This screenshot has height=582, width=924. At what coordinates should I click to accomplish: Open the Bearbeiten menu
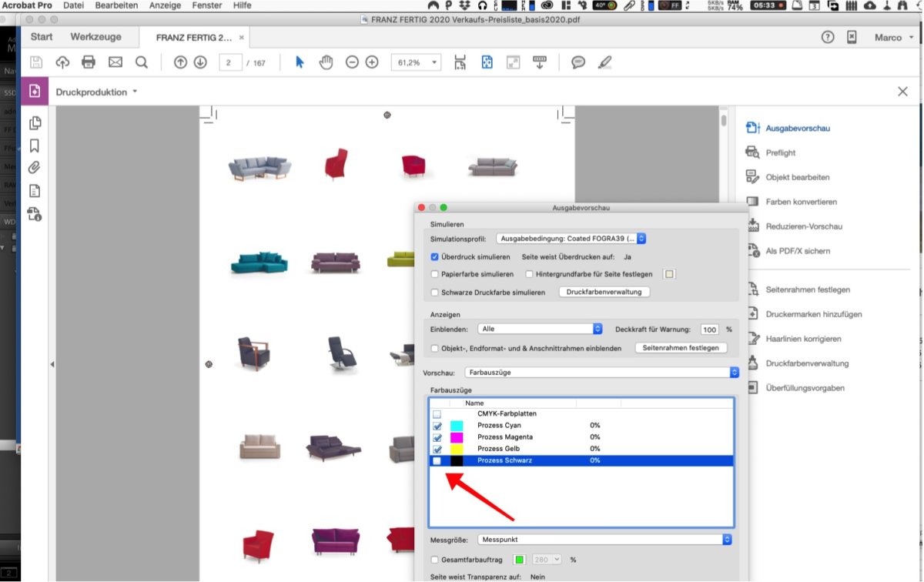tap(116, 5)
